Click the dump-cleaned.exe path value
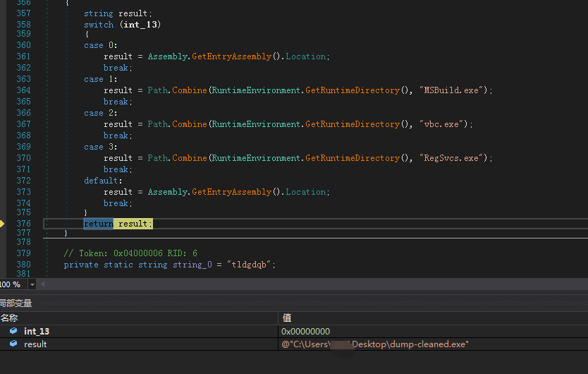The height and width of the screenshot is (374, 588). [x=375, y=344]
